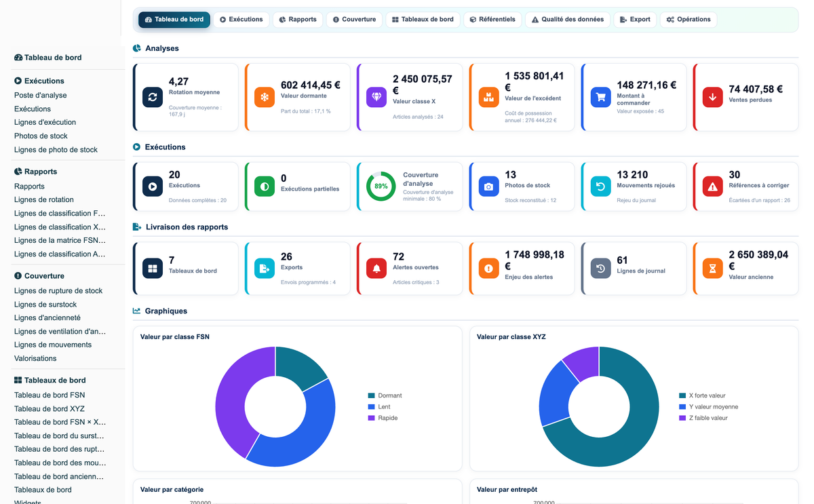This screenshot has width=814, height=504.
Task: Open Tableau de bord in sidebar
Action: 47,58
